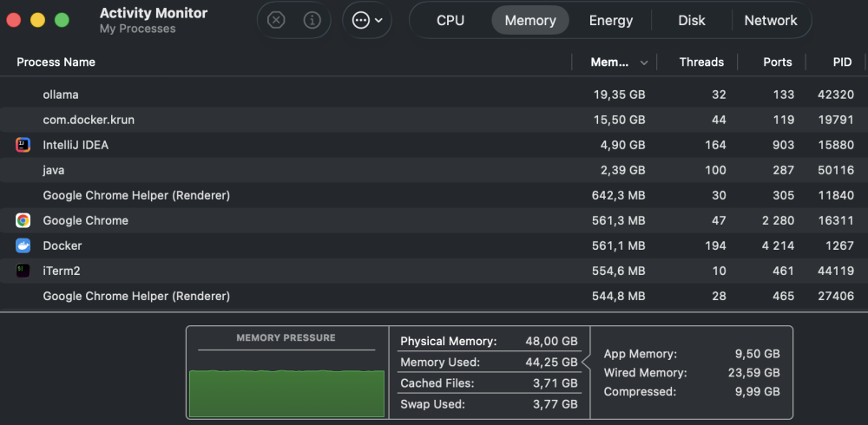The image size is (868, 425).
Task: Sort by the Process Name column header
Action: 56,62
